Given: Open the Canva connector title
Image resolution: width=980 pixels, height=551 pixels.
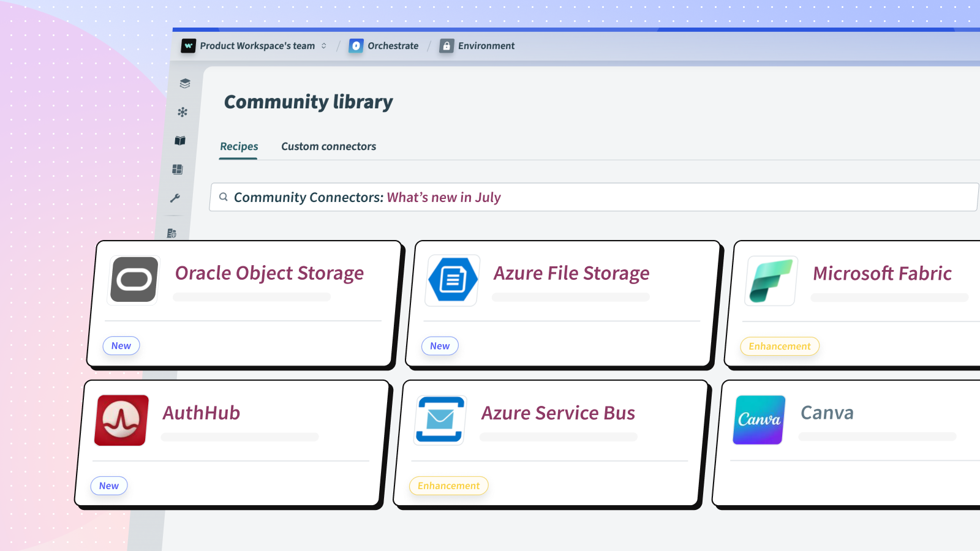Looking at the screenshot, I should pos(827,413).
